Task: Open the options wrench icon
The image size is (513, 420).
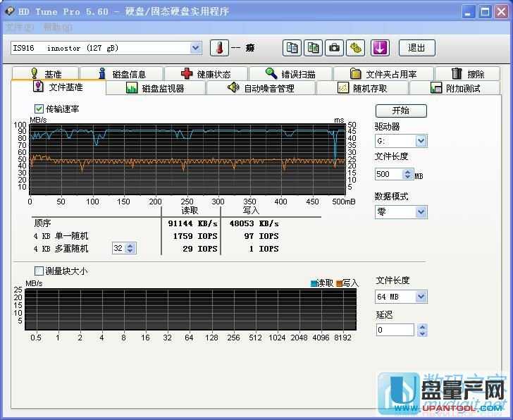Action: click(357, 48)
